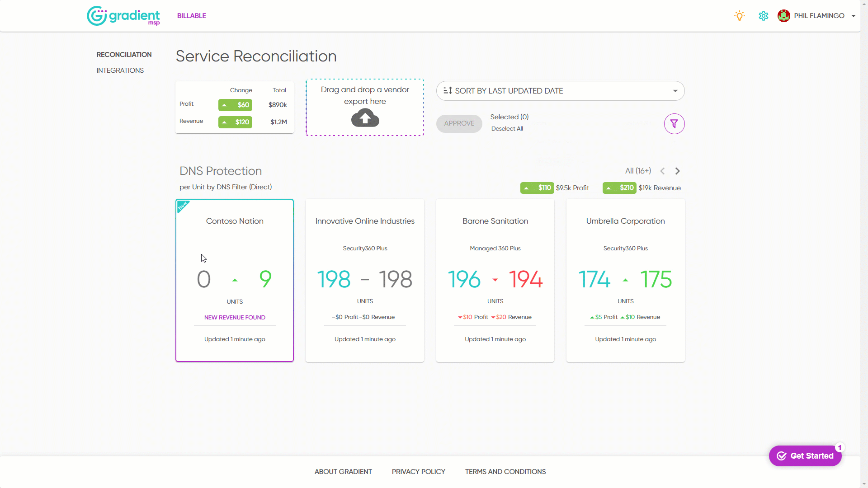Click the DNS Protection section heading
This screenshot has width=868, height=488.
tap(221, 171)
